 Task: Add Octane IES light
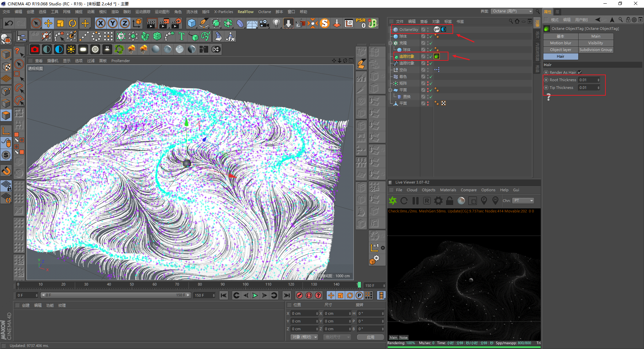[107, 49]
